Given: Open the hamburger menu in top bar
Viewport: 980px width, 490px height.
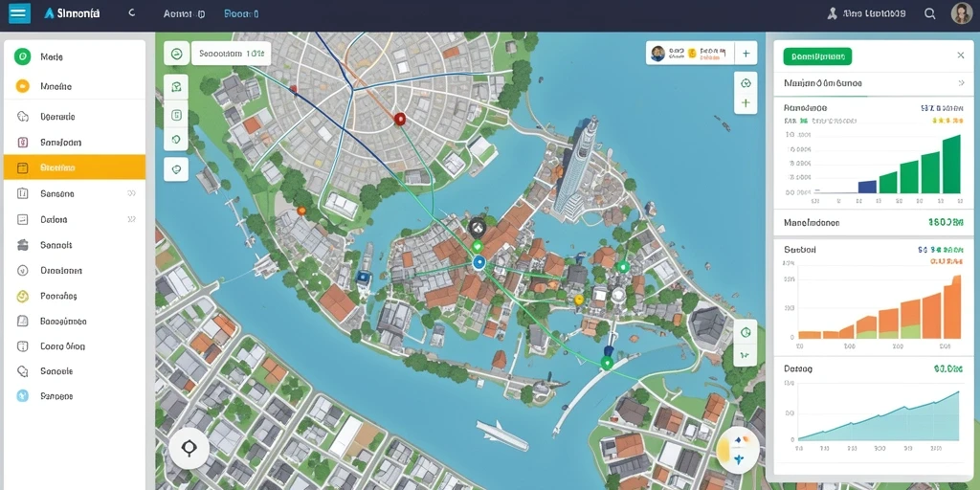Looking at the screenshot, I should (19, 12).
